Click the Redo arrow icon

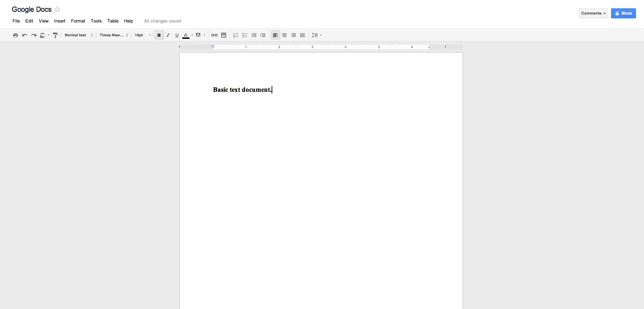pos(34,35)
